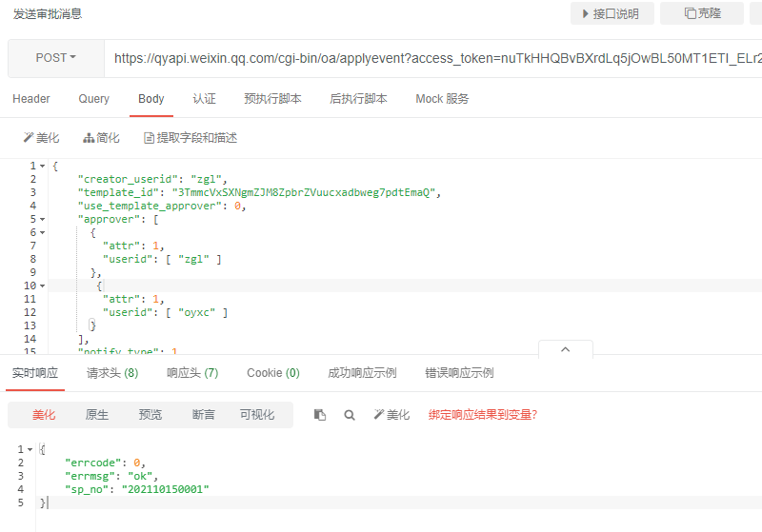
Task: Click the "creator_userid": "zgl" line
Action: pyautogui.click(x=152, y=179)
